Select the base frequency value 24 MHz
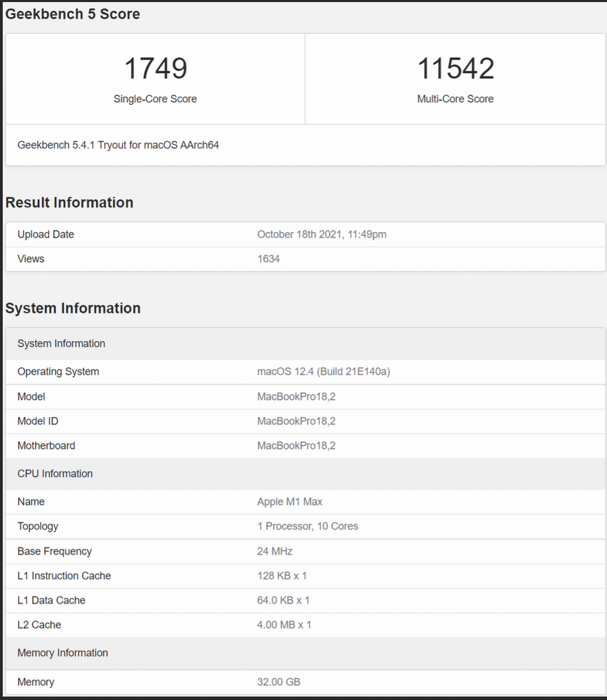Image resolution: width=607 pixels, height=700 pixels. pyautogui.click(x=275, y=551)
